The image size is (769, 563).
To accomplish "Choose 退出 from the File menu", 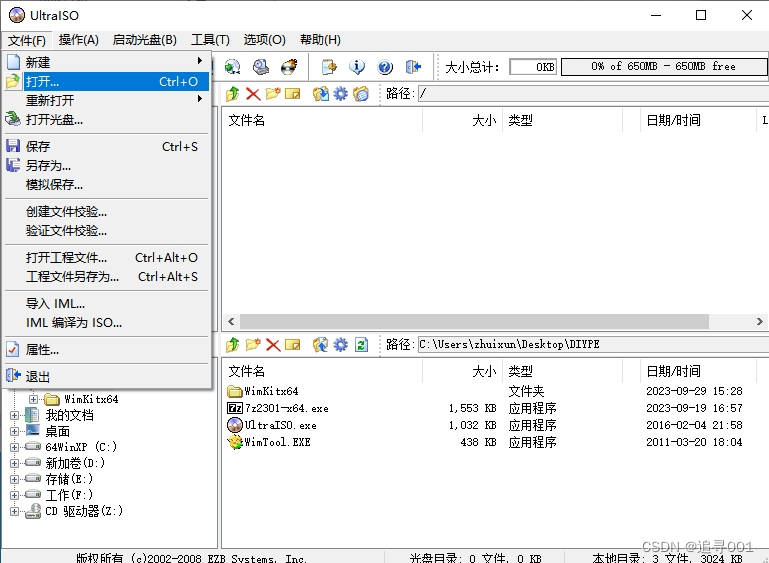I will pos(107,377).
